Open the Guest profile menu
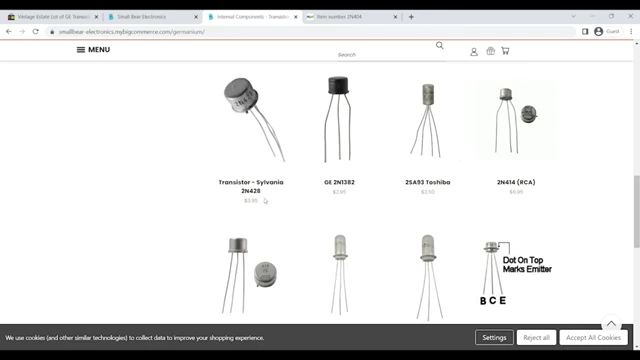640x360 pixels. pos(607,31)
